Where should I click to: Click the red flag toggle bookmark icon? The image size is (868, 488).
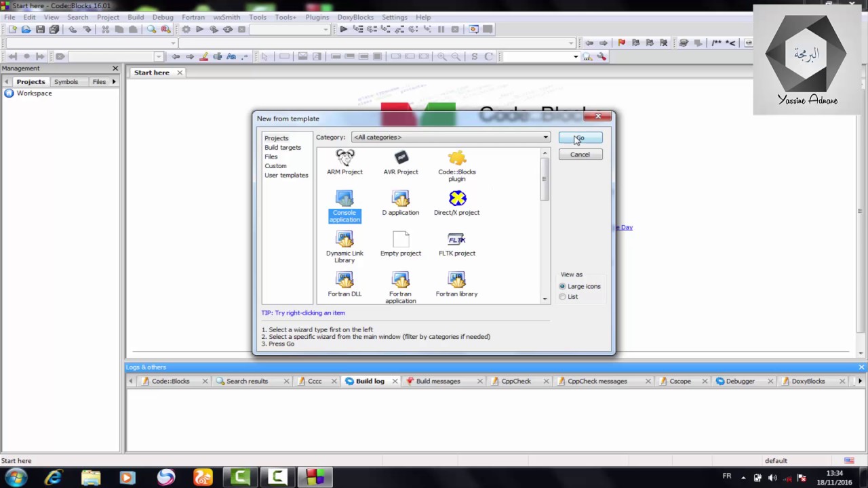click(x=621, y=43)
